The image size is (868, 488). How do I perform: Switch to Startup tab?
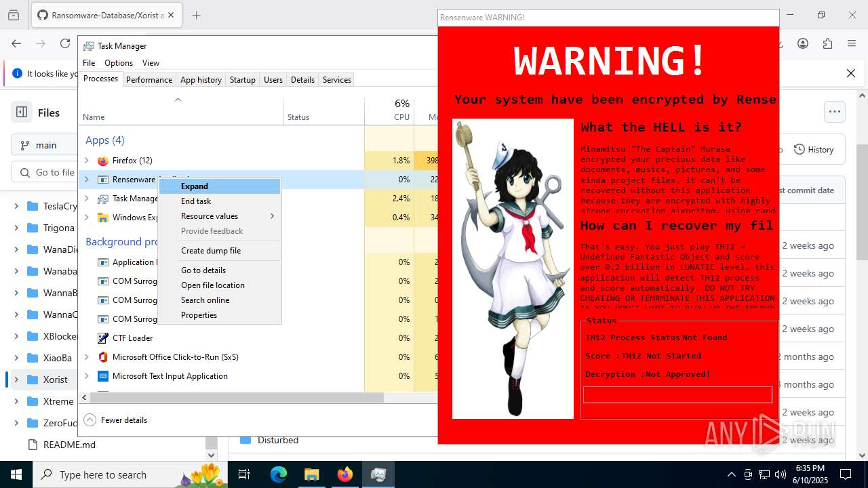point(242,80)
